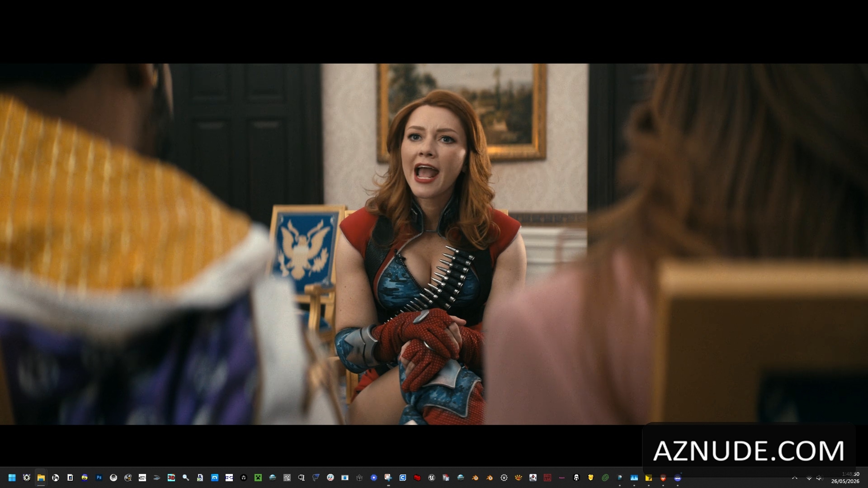Open the yellow sticky note icon
Image resolution: width=868 pixels, height=488 pixels.
click(x=649, y=478)
